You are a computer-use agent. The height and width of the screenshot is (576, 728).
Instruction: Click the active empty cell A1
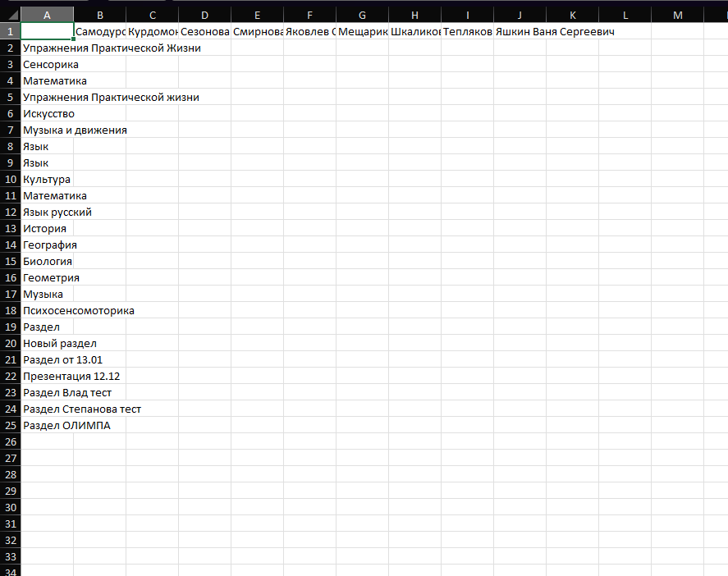[47, 31]
